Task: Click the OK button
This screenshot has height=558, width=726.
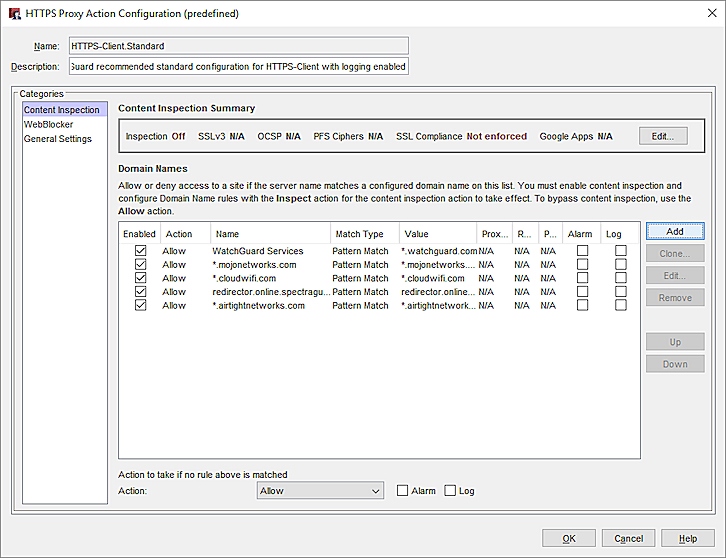Action: pos(569,538)
